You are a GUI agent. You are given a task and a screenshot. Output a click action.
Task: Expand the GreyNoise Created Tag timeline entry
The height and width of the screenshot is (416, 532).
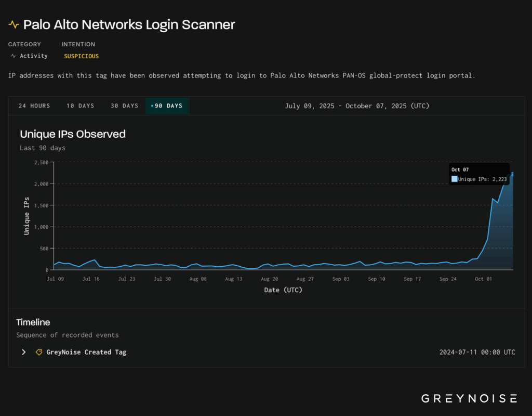[x=24, y=352]
